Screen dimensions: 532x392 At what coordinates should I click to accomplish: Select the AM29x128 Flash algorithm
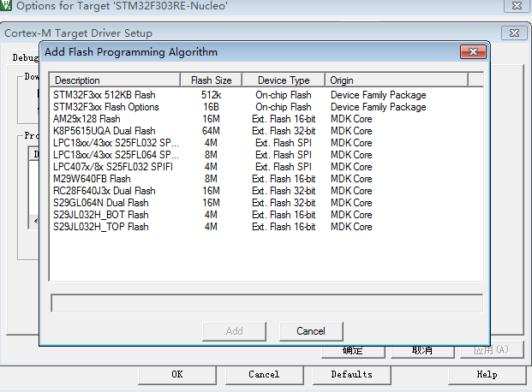pyautogui.click(x=266, y=119)
